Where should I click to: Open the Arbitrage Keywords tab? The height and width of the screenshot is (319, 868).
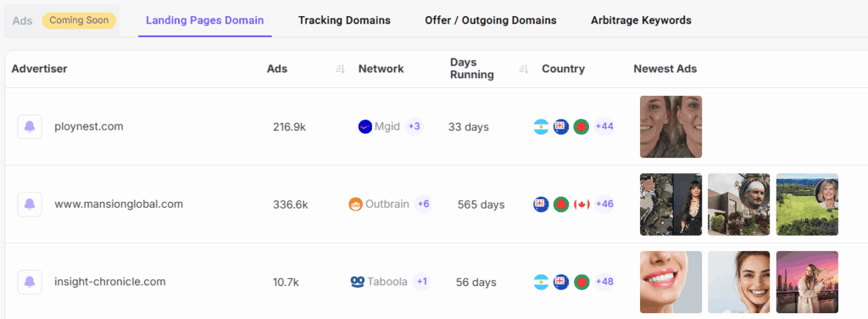click(x=641, y=20)
